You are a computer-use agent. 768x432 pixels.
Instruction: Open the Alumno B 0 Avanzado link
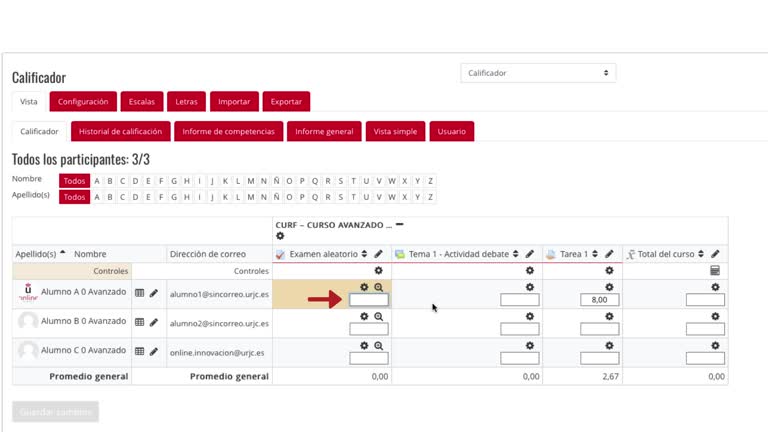click(83, 321)
